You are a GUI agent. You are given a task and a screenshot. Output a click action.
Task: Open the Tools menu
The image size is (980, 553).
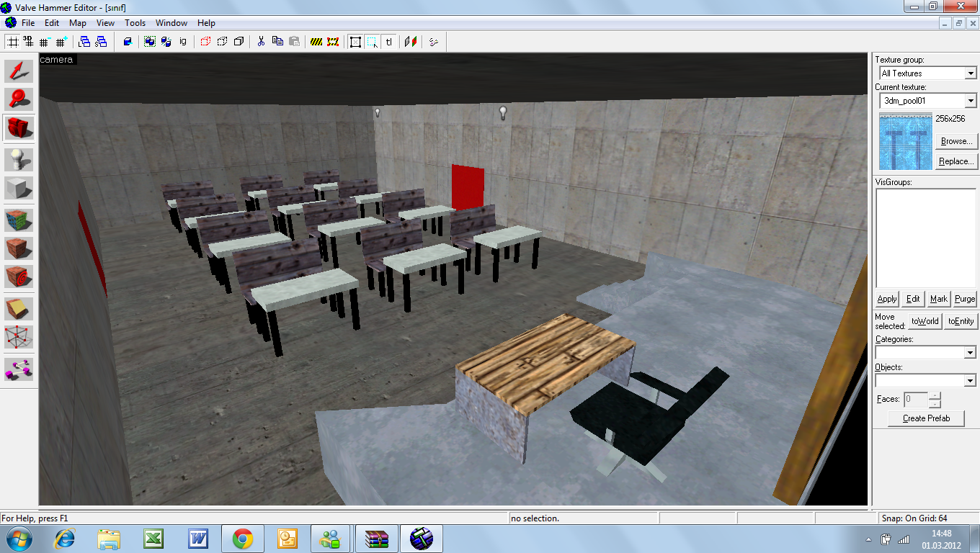135,23
